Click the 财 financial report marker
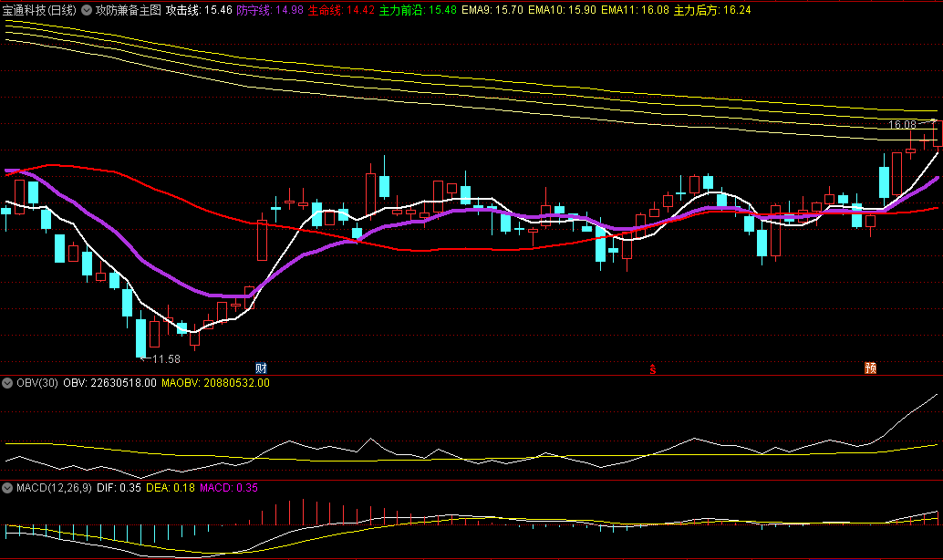Screen dimensions: 943x560 point(261,368)
